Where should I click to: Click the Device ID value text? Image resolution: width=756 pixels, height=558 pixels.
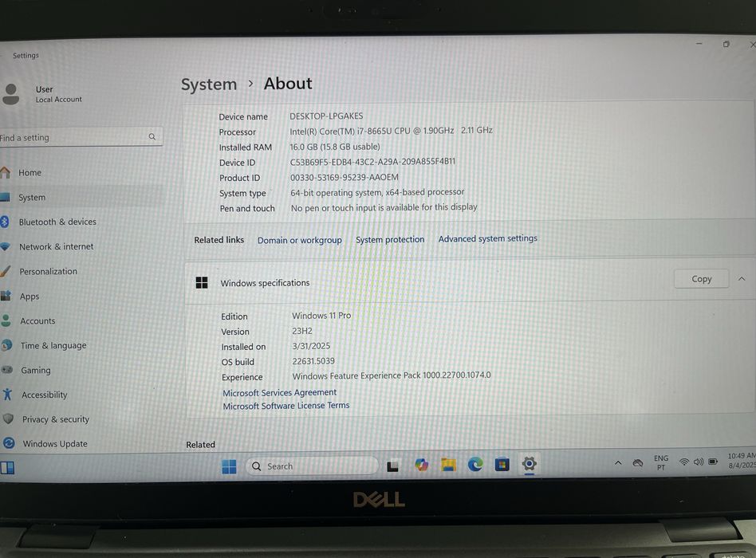[372, 162]
